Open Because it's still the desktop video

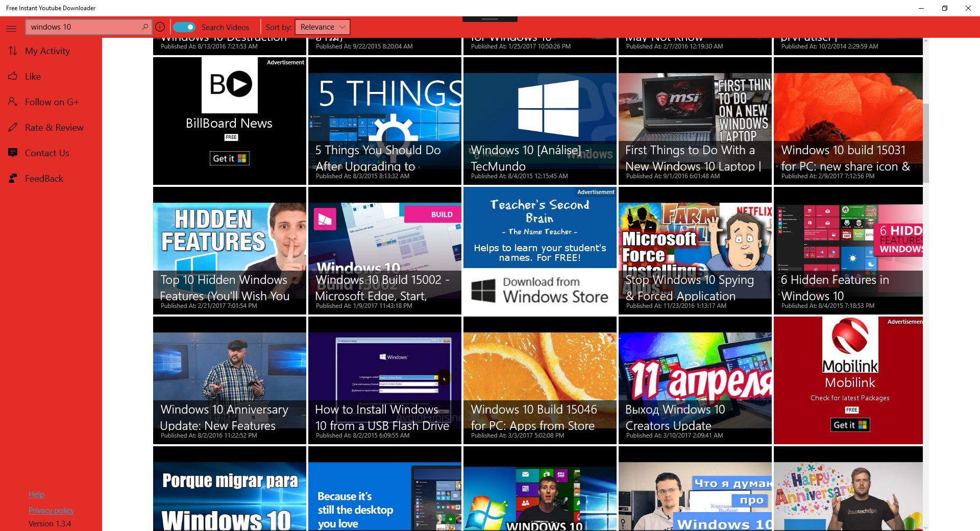click(x=385, y=489)
